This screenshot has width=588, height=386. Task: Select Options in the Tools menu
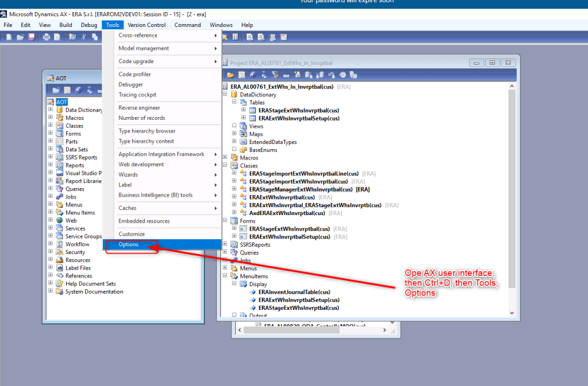coord(129,244)
